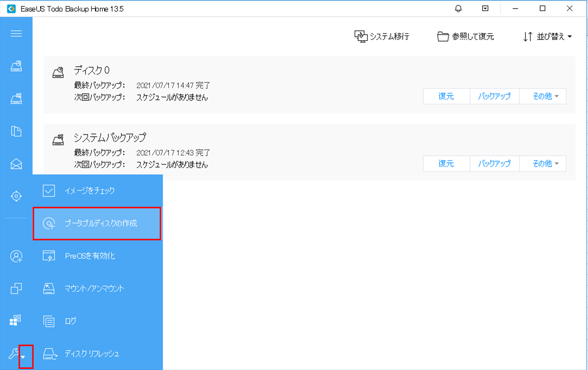Expand the 並び替え sort dropdown
Image resolution: width=588 pixels, height=370 pixels.
pyautogui.click(x=548, y=37)
